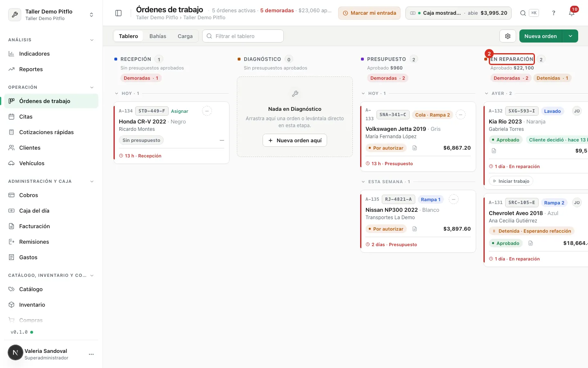The height and width of the screenshot is (368, 588).
Task: Click Nueva orden aquí in Diagnóstico
Action: 295,140
